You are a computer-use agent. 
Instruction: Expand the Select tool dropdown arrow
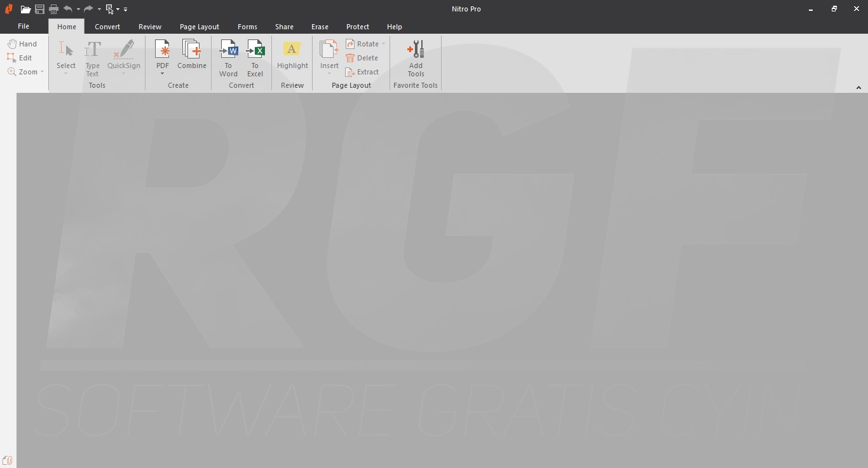pos(66,74)
